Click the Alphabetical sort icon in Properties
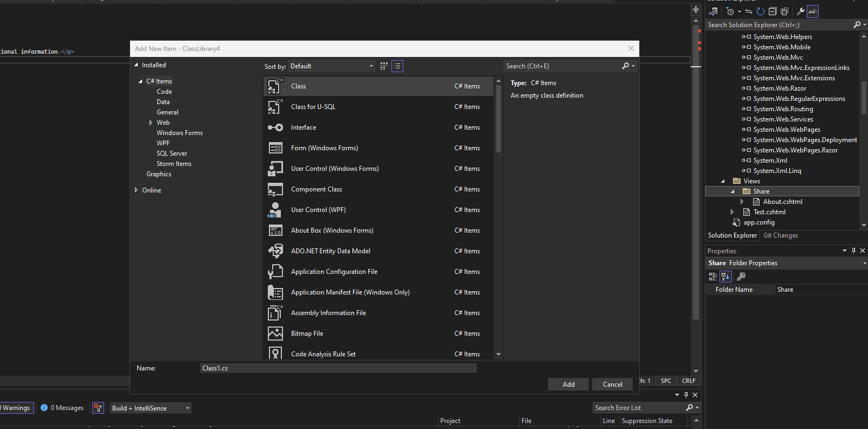 pos(725,277)
